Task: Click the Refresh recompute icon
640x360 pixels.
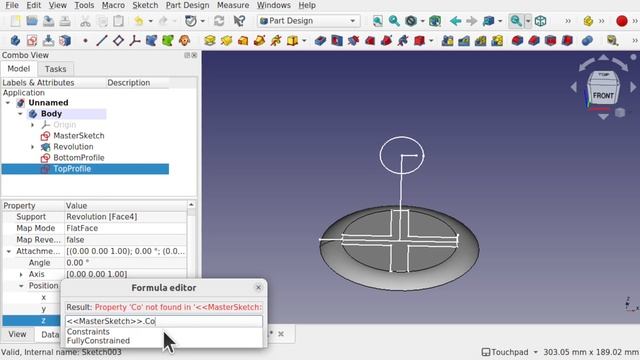Action: pyautogui.click(x=219, y=21)
